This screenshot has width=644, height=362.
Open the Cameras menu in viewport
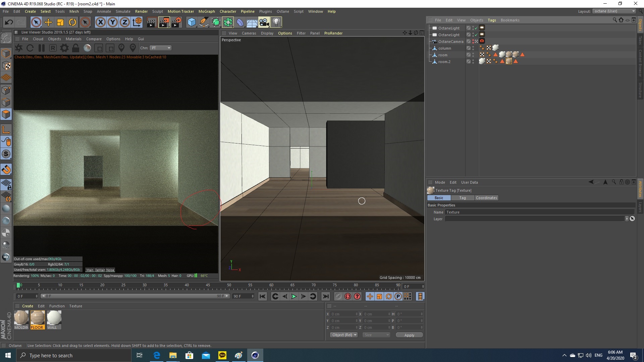[x=249, y=33]
